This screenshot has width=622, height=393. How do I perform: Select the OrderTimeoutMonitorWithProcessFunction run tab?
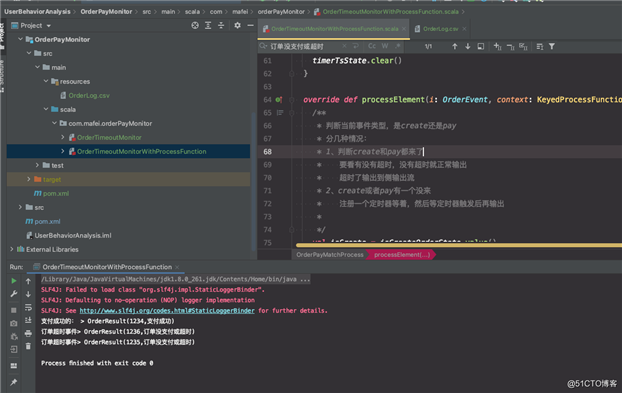pyautogui.click(x=106, y=267)
